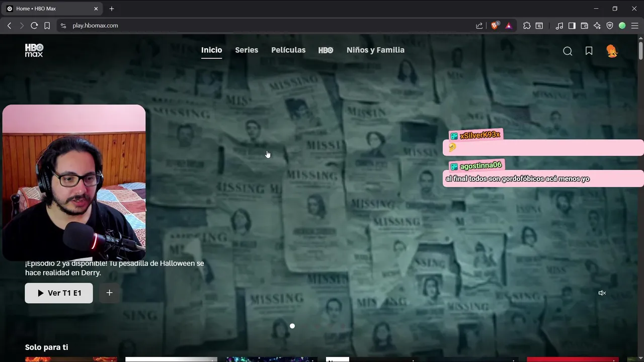The width and height of the screenshot is (644, 362).
Task: Open the Brave Wallet icon
Action: 585,26
